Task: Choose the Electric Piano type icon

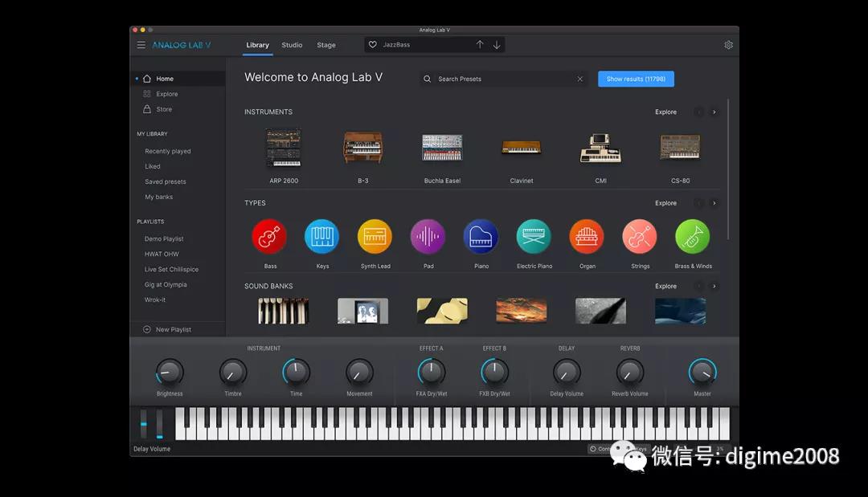Action: coord(534,237)
